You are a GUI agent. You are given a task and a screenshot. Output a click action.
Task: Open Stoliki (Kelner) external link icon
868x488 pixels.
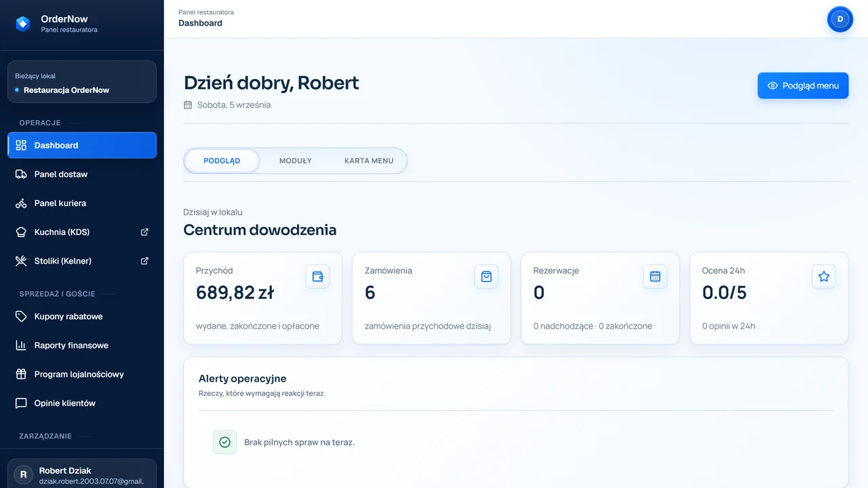click(144, 261)
